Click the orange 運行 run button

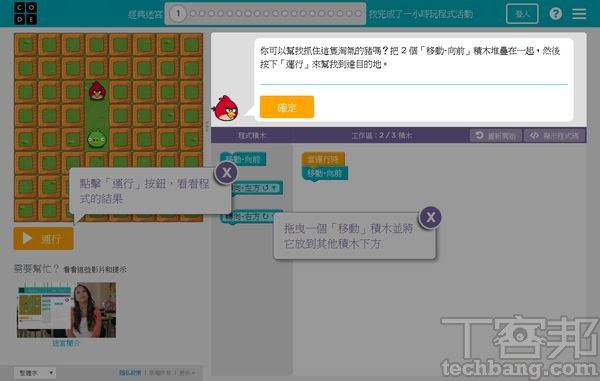[x=44, y=239]
